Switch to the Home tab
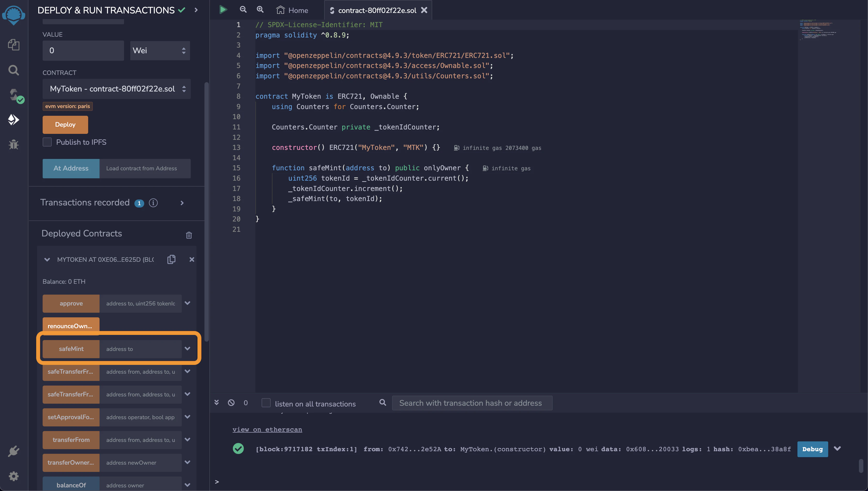Viewport: 868px width, 491px height. (x=292, y=10)
